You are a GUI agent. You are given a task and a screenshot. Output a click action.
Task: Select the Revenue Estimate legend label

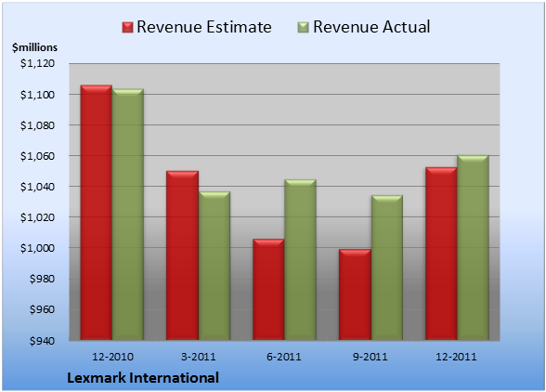pos(204,27)
